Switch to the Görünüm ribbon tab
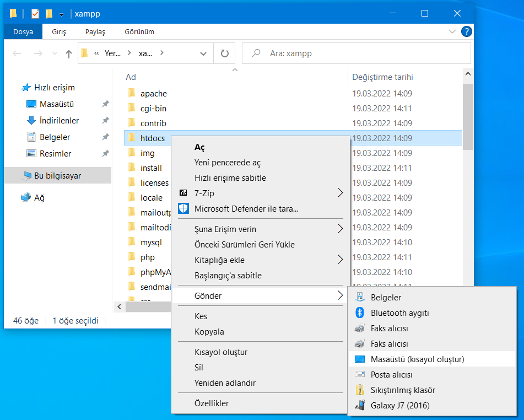The image size is (524, 420). click(139, 32)
